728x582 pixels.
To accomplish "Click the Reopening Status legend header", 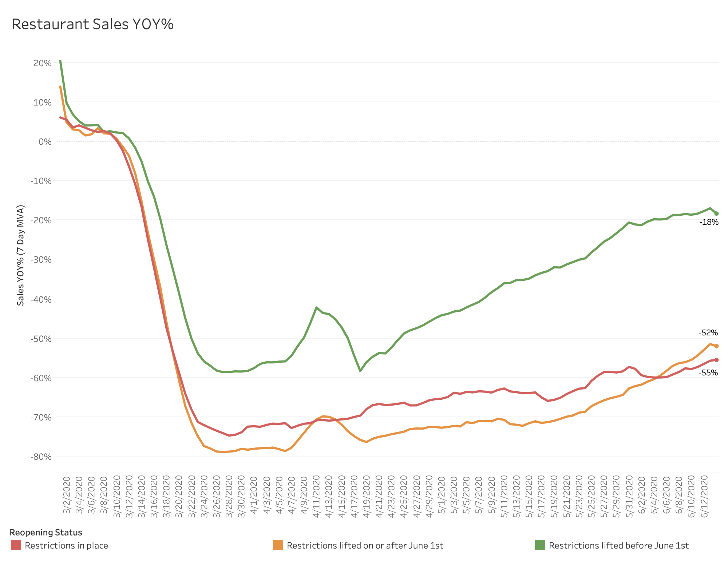I will pos(46,533).
